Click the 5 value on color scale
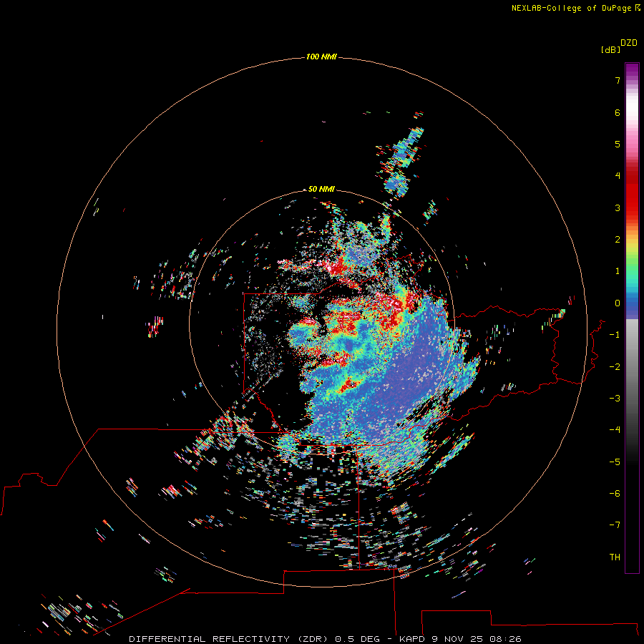 [x=618, y=144]
